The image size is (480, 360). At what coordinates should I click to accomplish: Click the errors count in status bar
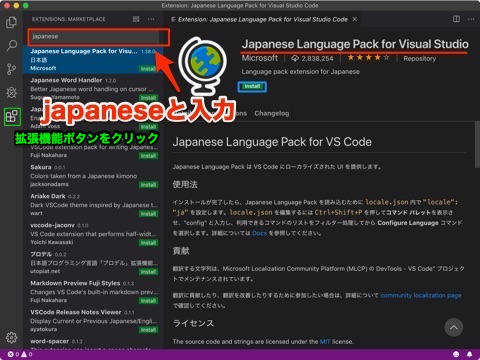(x=13, y=354)
